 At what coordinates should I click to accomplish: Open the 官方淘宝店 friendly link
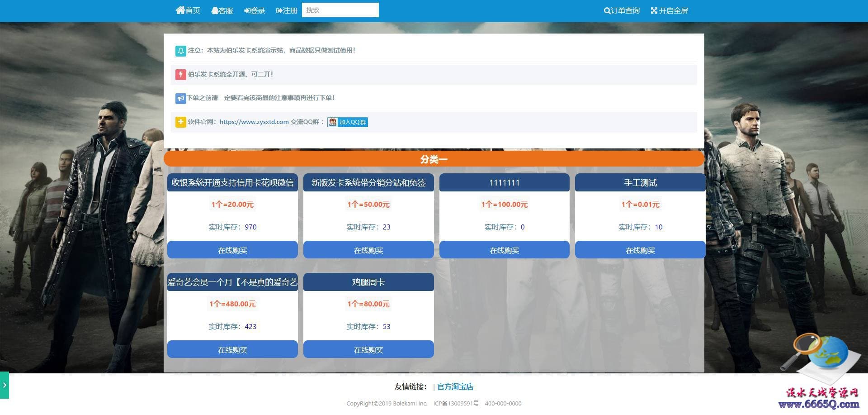pos(455,386)
